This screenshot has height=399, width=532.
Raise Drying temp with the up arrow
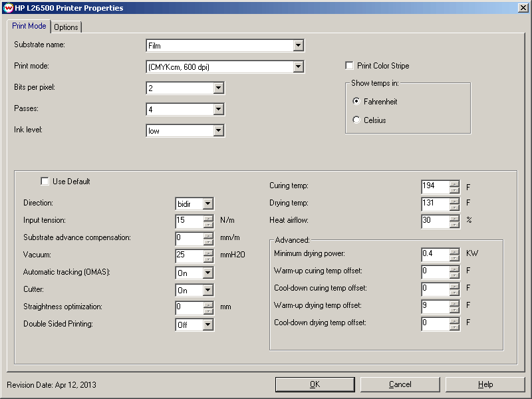coord(454,201)
